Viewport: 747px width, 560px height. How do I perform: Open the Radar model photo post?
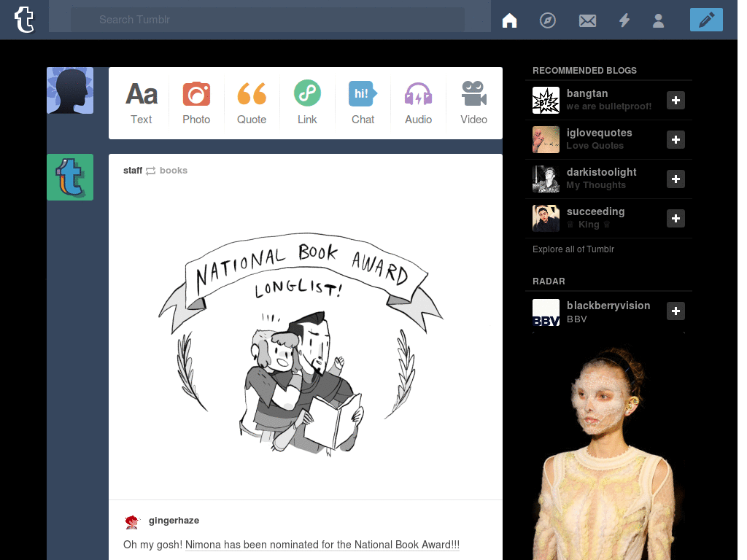point(608,447)
